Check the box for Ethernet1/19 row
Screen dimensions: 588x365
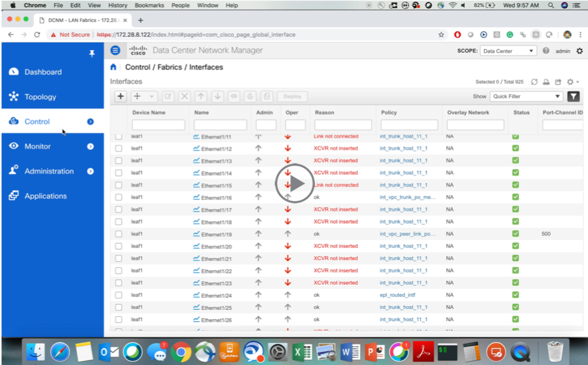coord(118,234)
